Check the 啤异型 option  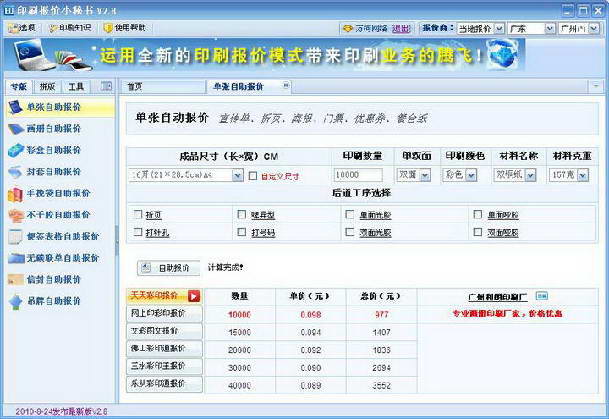coord(242,214)
